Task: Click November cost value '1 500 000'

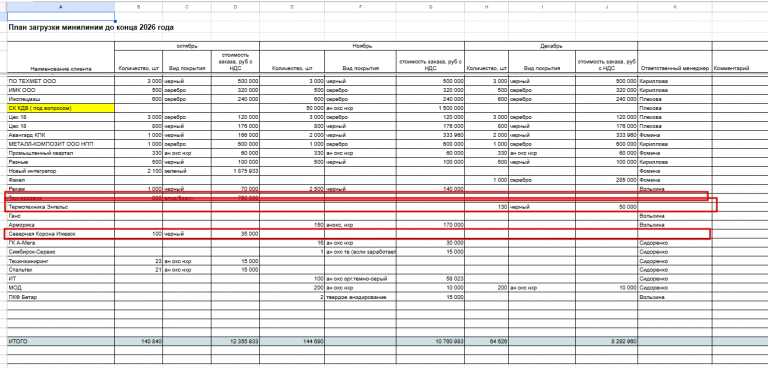Action: 431,108
